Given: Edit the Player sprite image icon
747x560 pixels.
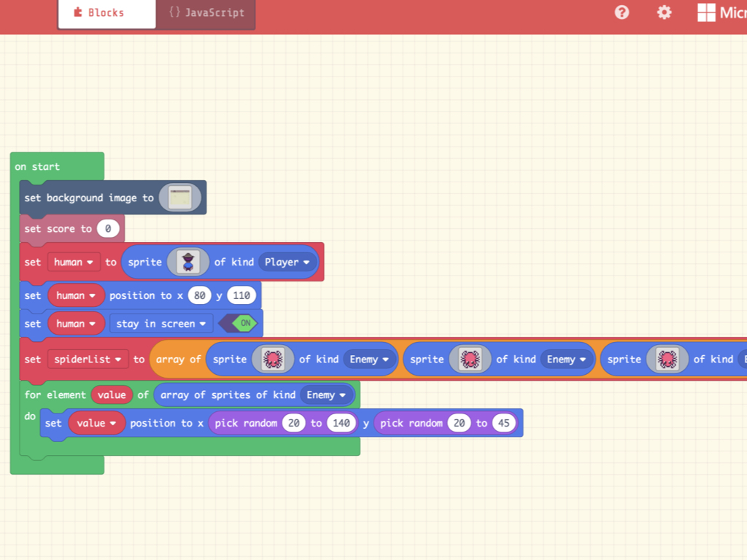Looking at the screenshot, I should pos(187,262).
